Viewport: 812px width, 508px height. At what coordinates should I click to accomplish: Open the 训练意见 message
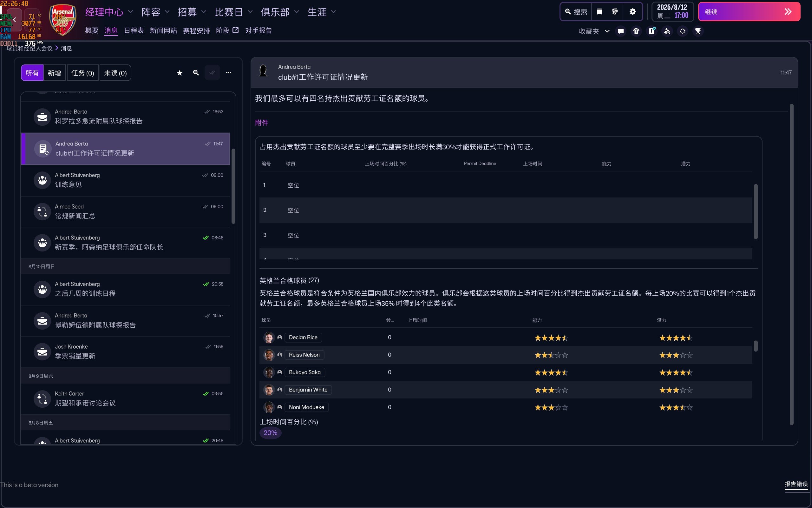coord(126,180)
